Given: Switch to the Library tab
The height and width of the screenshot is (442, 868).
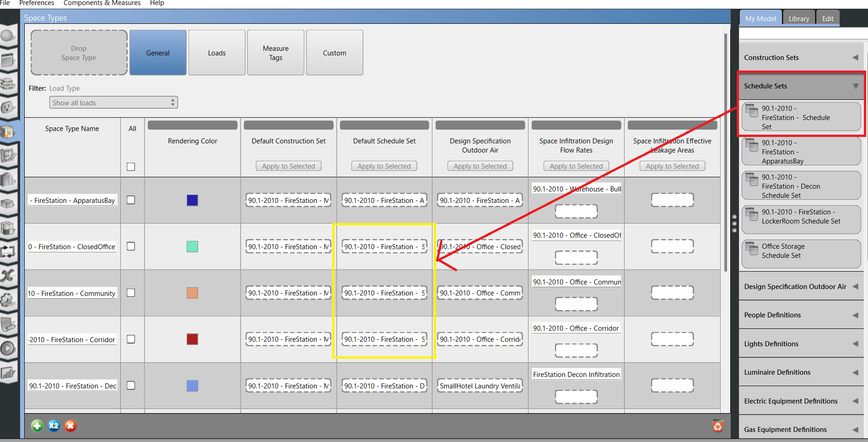Looking at the screenshot, I should coord(799,18).
